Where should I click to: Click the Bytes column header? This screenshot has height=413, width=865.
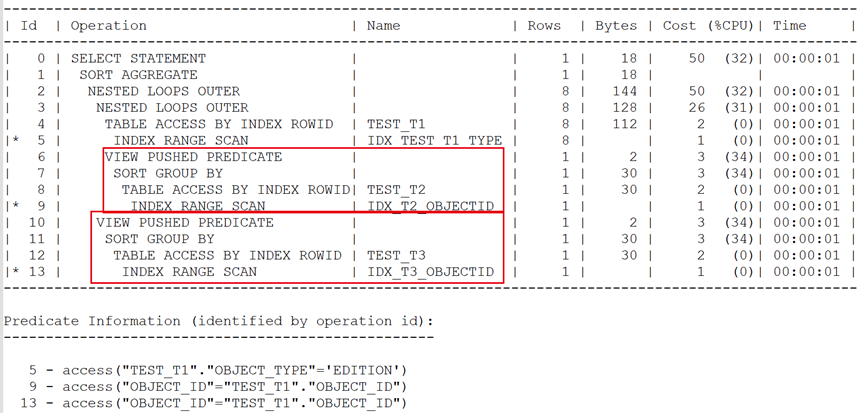pos(616,26)
